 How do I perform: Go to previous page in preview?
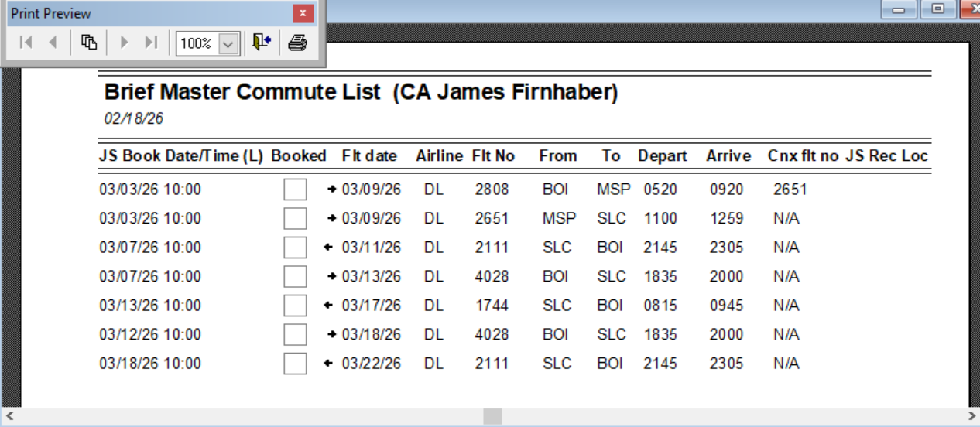[53, 43]
